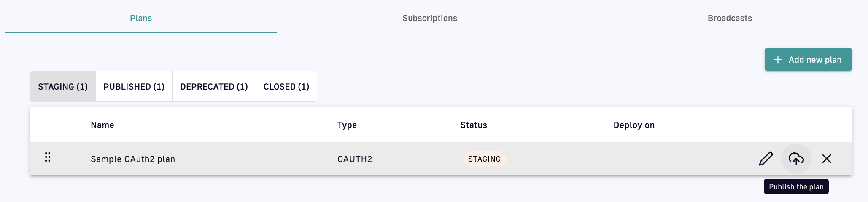Viewport: 868px width, 202px height.
Task: Click the Type column header
Action: click(347, 125)
